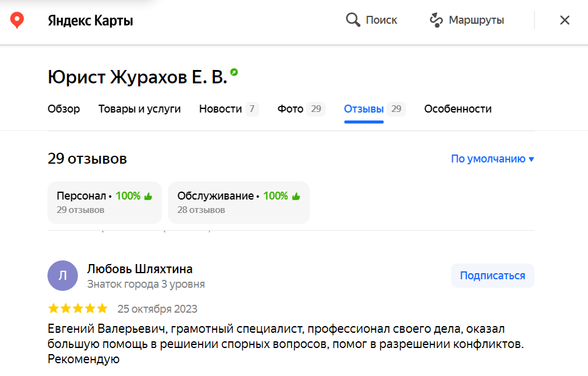Click the 28 отзывов text in Обслуживание chip
588x376 pixels.
(201, 210)
